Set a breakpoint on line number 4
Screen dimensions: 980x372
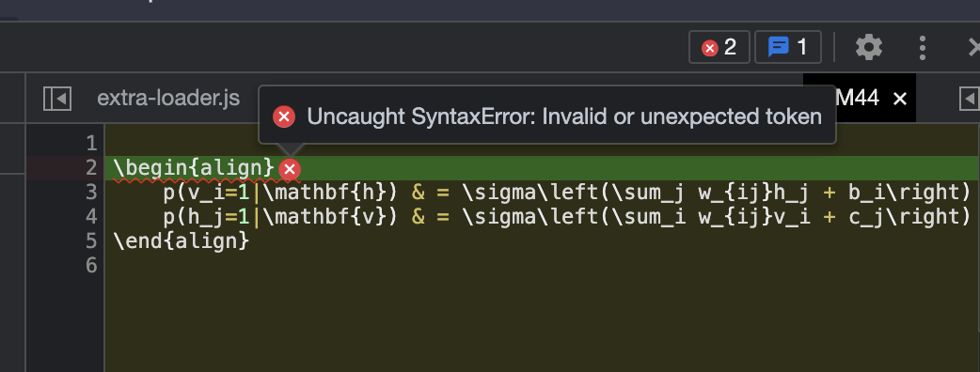pos(91,217)
